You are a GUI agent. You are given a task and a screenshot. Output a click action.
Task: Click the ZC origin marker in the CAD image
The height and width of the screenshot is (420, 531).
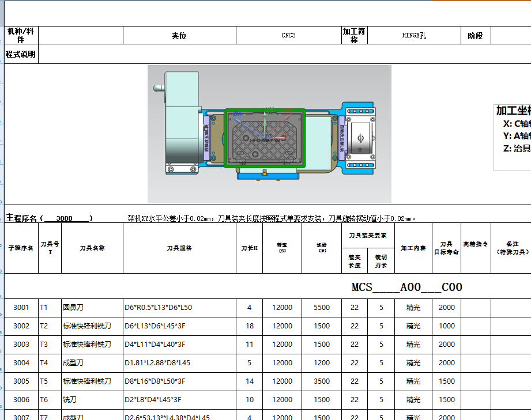[x=265, y=137]
